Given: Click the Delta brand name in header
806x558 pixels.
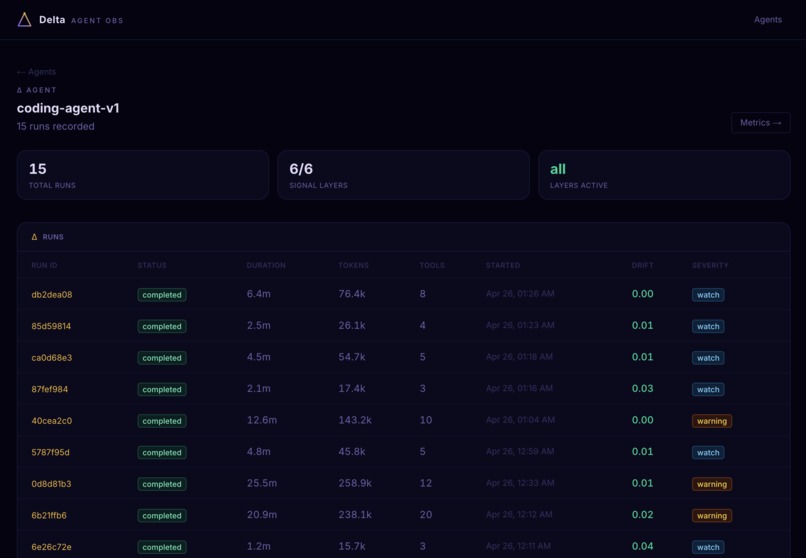Looking at the screenshot, I should (x=52, y=20).
